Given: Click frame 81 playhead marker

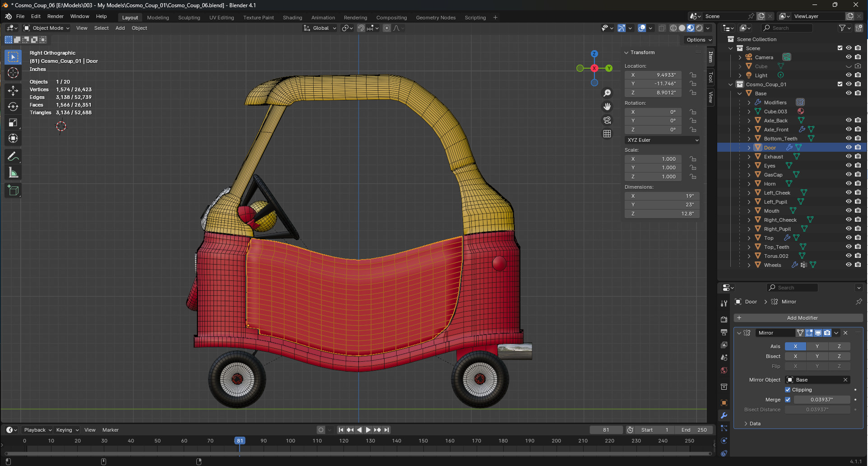Looking at the screenshot, I should point(240,441).
